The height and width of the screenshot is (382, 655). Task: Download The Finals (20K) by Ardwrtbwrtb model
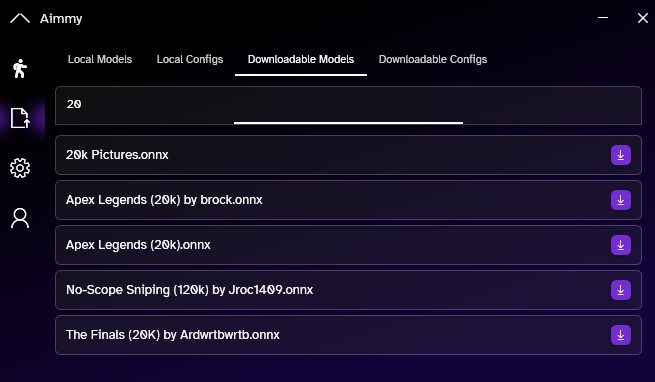pos(621,335)
